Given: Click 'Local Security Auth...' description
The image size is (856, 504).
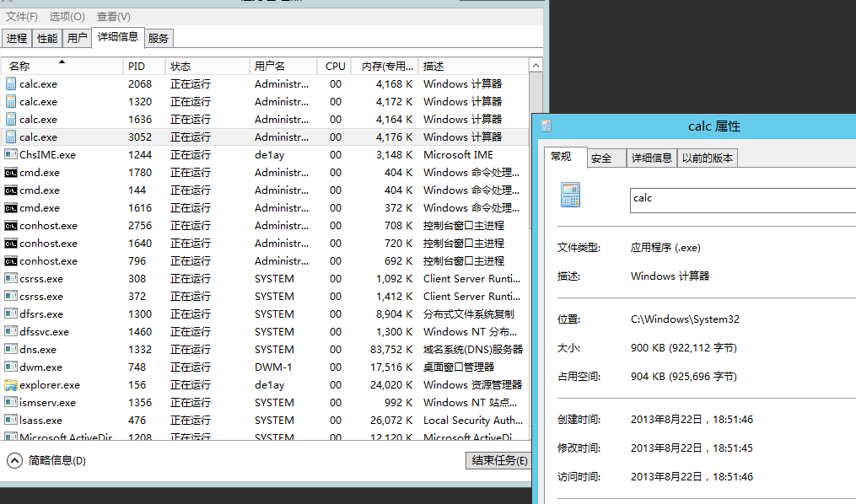Looking at the screenshot, I should pyautogui.click(x=473, y=421).
